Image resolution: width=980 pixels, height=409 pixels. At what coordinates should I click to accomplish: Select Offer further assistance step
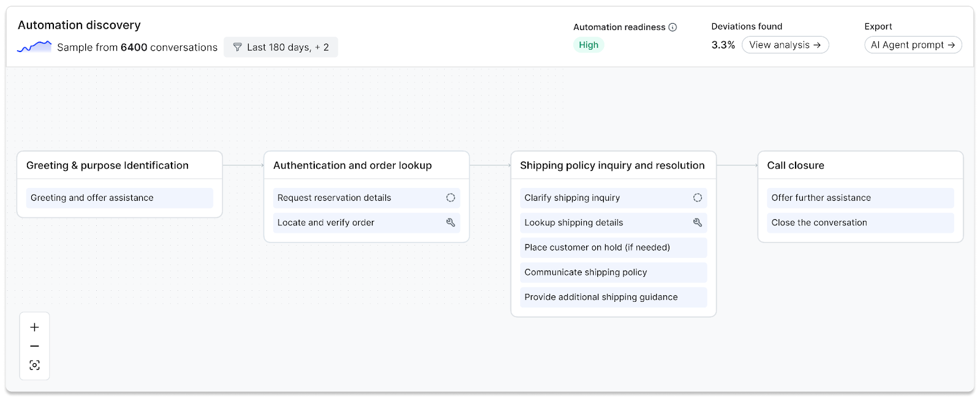coord(860,198)
